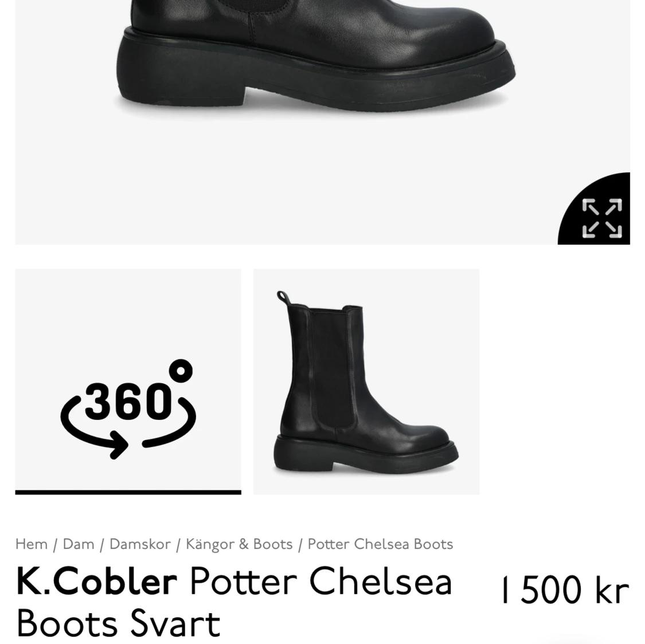Open fullscreen view with the expand arrows icon
Screen dimensions: 645x644
602,218
